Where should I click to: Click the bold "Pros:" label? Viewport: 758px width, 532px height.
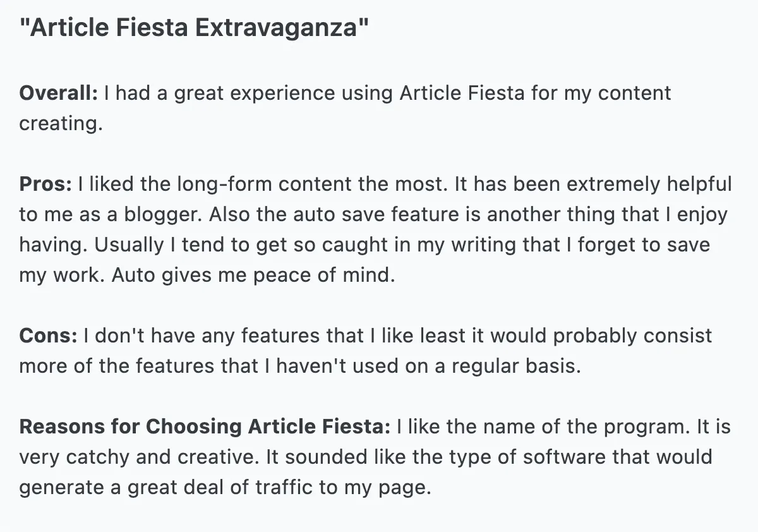pos(46,184)
